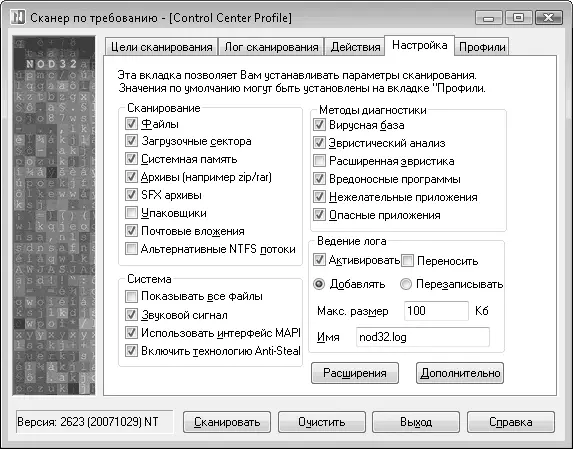Open the Расширения button
The width and height of the screenshot is (573, 449).
(355, 373)
